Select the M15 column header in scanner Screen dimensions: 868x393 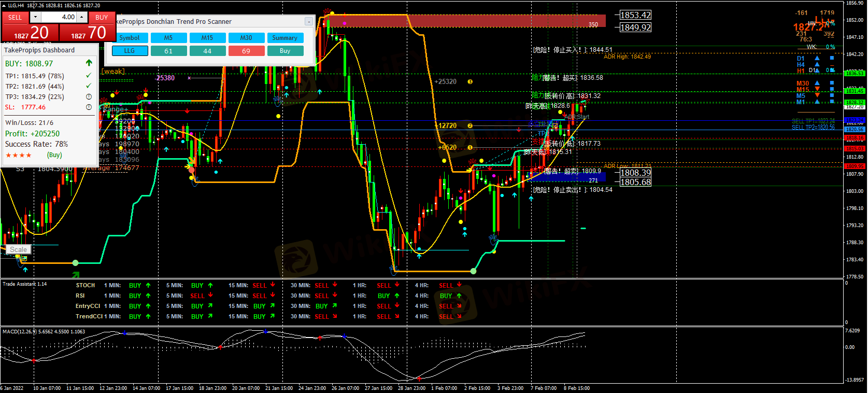[x=207, y=38]
